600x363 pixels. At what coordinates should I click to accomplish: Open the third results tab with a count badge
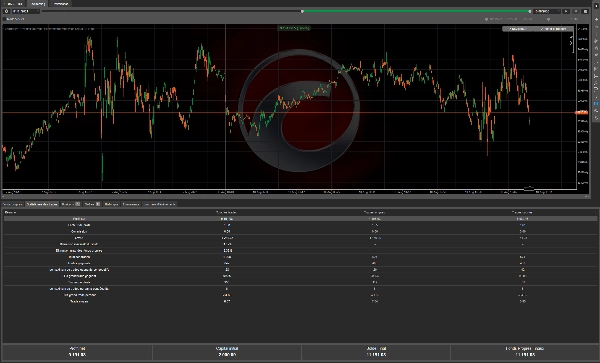(x=70, y=204)
